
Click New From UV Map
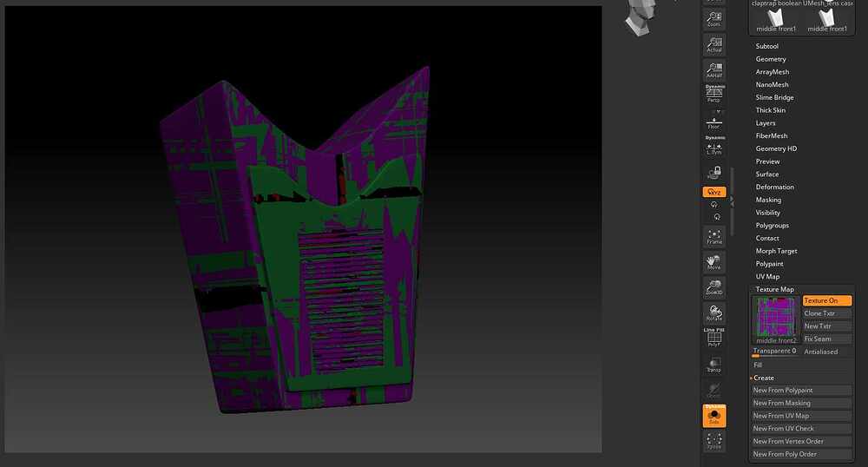801,416
